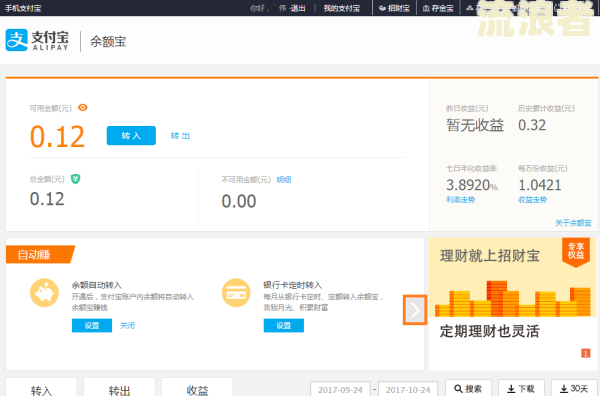Click 设置 under 余额自动转入

click(x=92, y=326)
